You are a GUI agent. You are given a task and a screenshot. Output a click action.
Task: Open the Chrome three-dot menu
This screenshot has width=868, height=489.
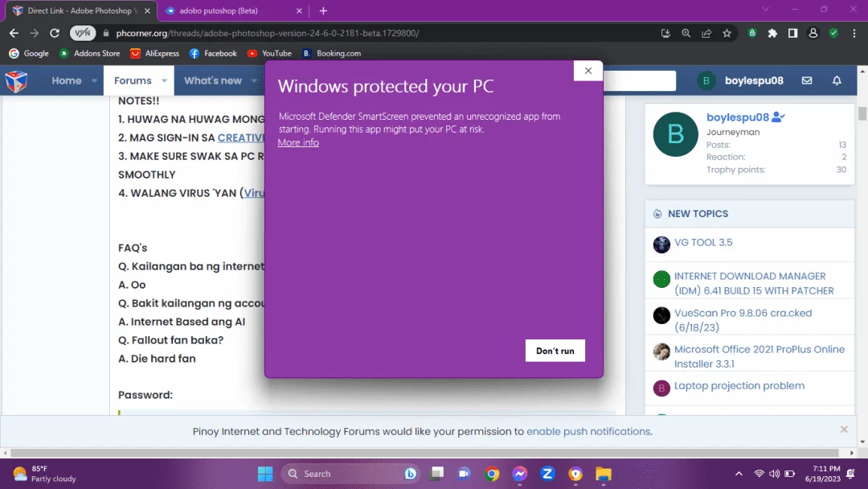(854, 33)
